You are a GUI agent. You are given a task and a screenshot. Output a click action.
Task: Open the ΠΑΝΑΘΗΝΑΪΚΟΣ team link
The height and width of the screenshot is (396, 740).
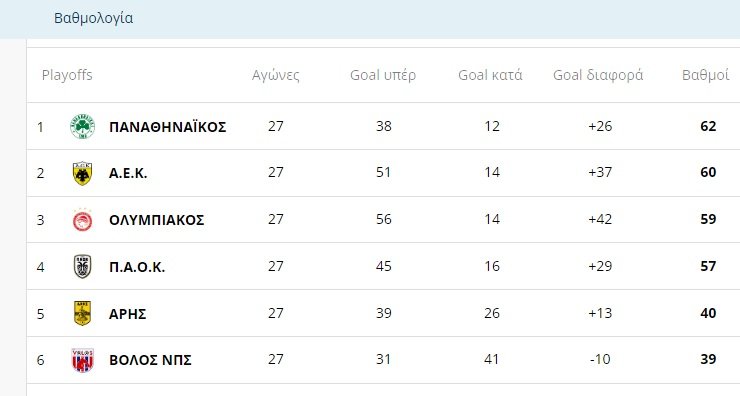pos(168,127)
